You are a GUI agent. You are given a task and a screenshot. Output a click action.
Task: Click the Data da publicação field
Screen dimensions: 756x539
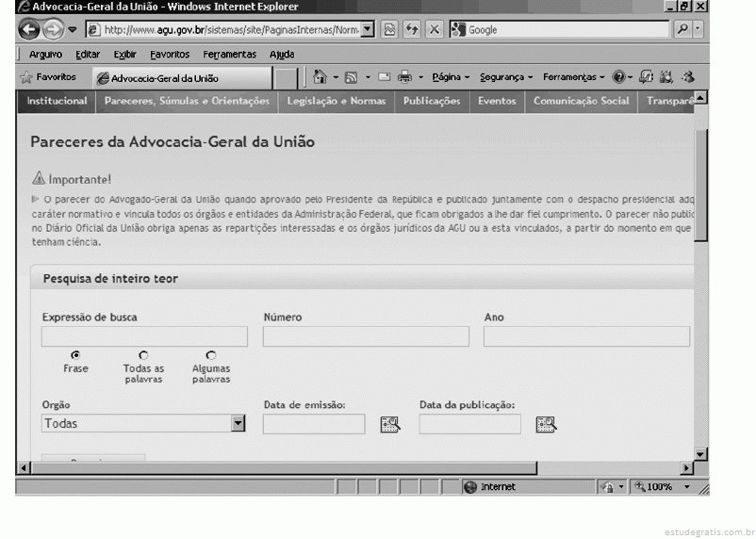coord(470,424)
